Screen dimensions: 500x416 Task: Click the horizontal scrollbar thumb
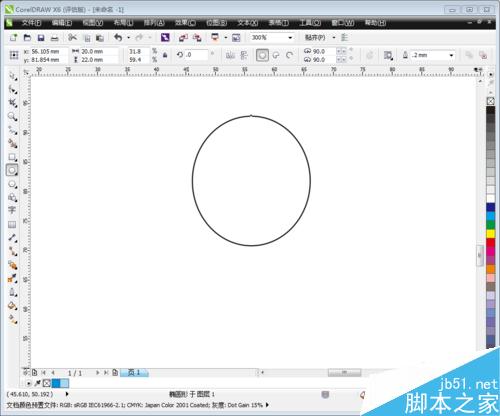(x=344, y=372)
